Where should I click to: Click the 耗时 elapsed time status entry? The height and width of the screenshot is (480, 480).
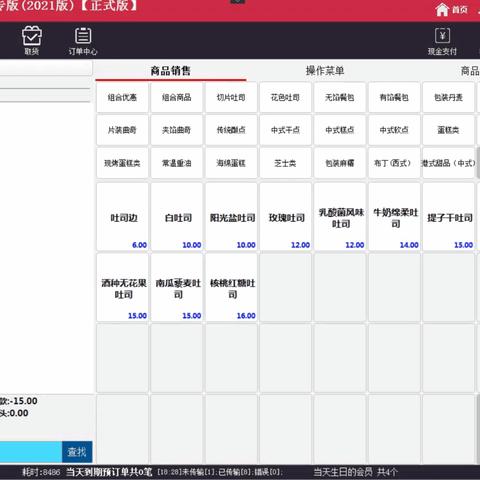[x=41, y=472]
